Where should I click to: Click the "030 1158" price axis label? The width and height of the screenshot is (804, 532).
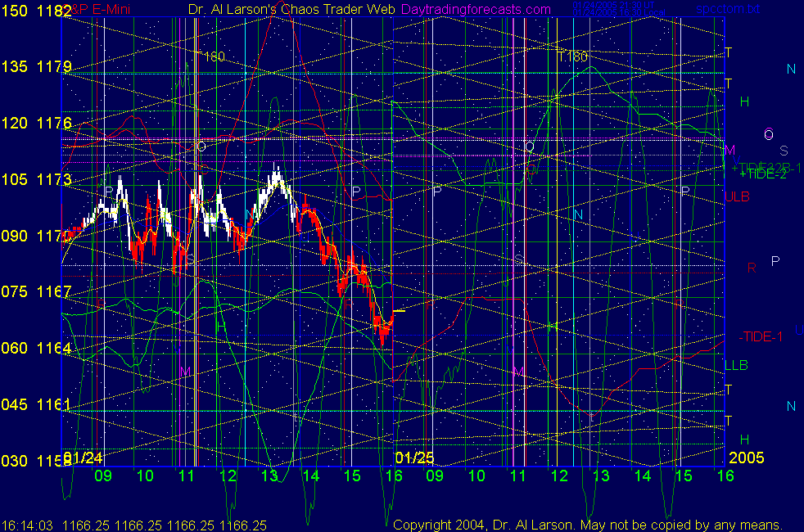(x=36, y=461)
